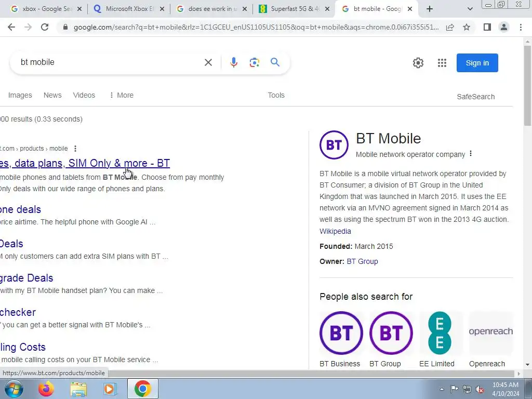This screenshot has width=532, height=399.
Task: Open the 'Calling Costs' sitelink
Action: 23,347
